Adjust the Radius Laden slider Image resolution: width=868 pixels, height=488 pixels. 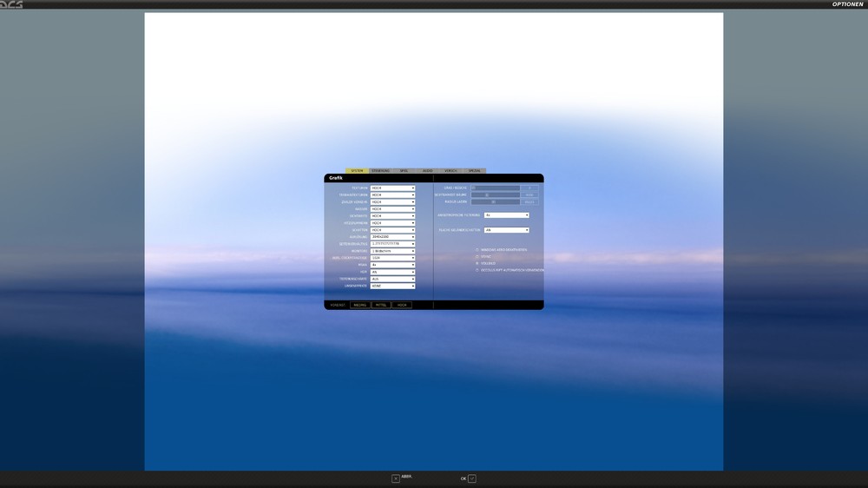pyautogui.click(x=495, y=202)
